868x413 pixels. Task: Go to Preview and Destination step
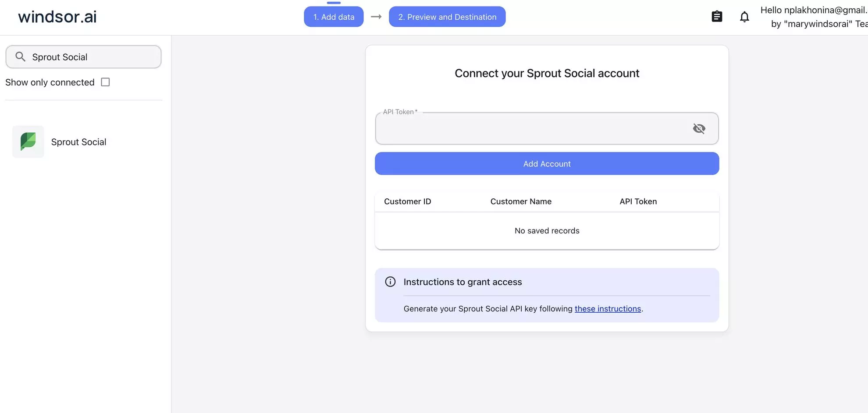click(447, 17)
